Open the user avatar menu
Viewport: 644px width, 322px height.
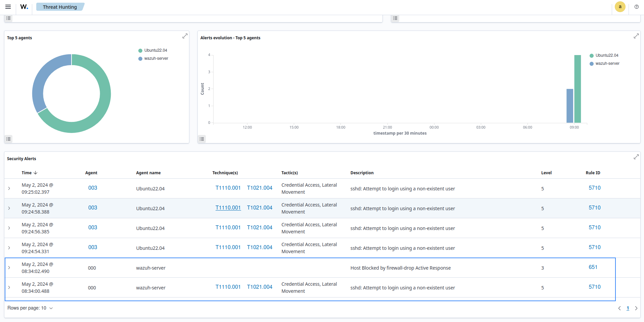click(620, 7)
